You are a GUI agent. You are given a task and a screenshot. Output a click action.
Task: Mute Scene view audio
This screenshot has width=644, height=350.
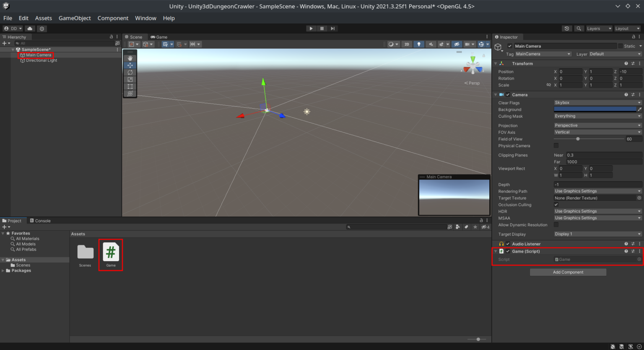[431, 44]
